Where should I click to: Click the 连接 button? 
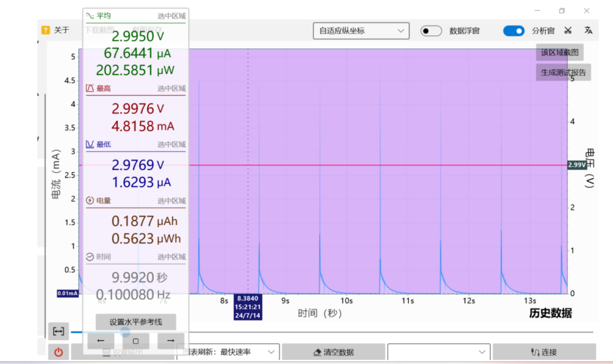click(544, 352)
